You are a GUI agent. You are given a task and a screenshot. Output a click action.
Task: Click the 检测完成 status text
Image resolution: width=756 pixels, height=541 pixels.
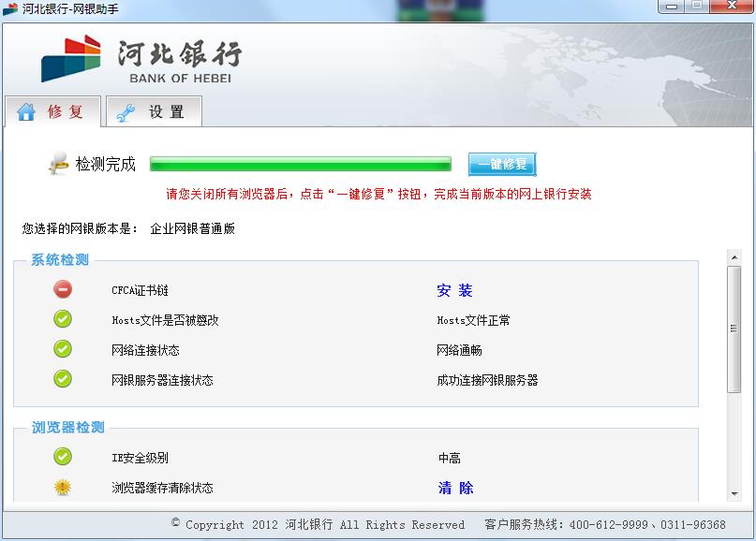pyautogui.click(x=106, y=165)
